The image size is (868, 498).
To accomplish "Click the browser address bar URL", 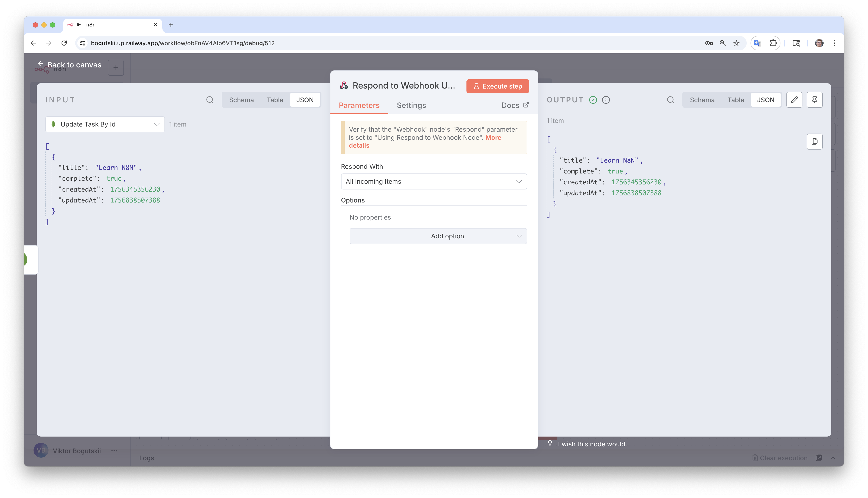I will (x=182, y=43).
